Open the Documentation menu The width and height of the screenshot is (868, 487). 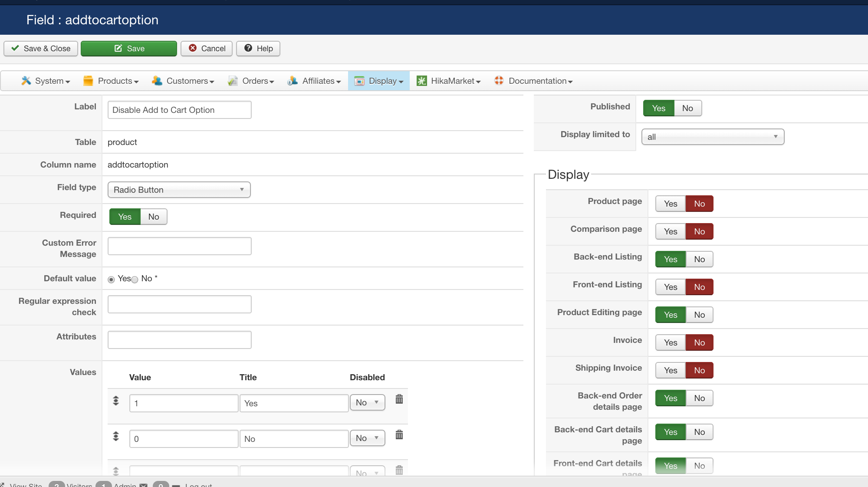tap(533, 81)
